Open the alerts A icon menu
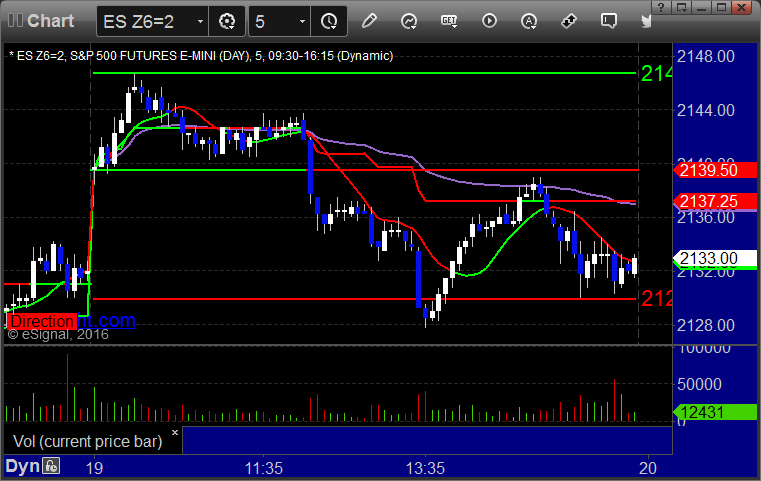The height and width of the screenshot is (481, 761). [529, 21]
